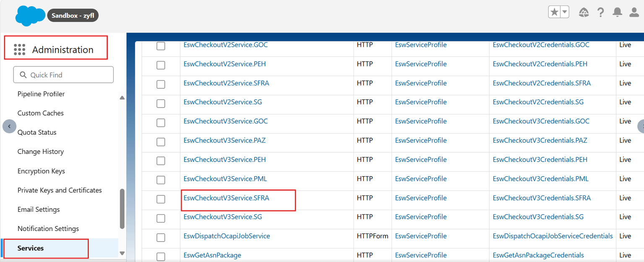Check the EswDispatchOcapiJobService checkbox

(161, 238)
